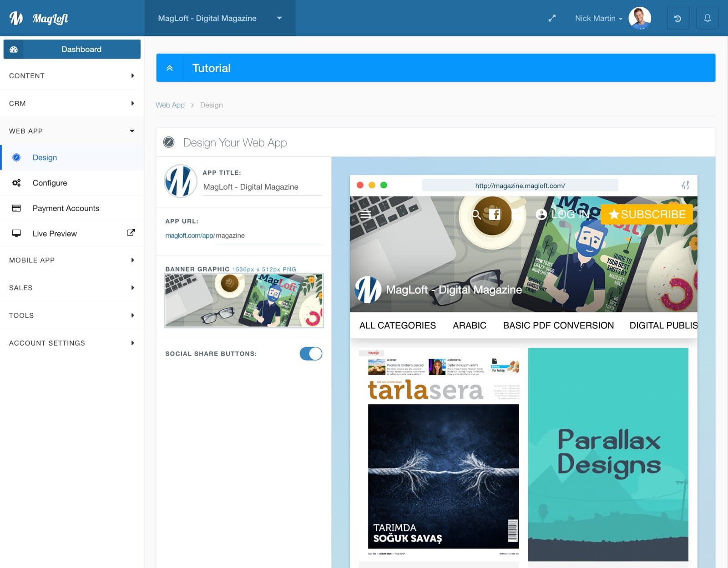Click the Facebook icon in preview

click(x=495, y=214)
